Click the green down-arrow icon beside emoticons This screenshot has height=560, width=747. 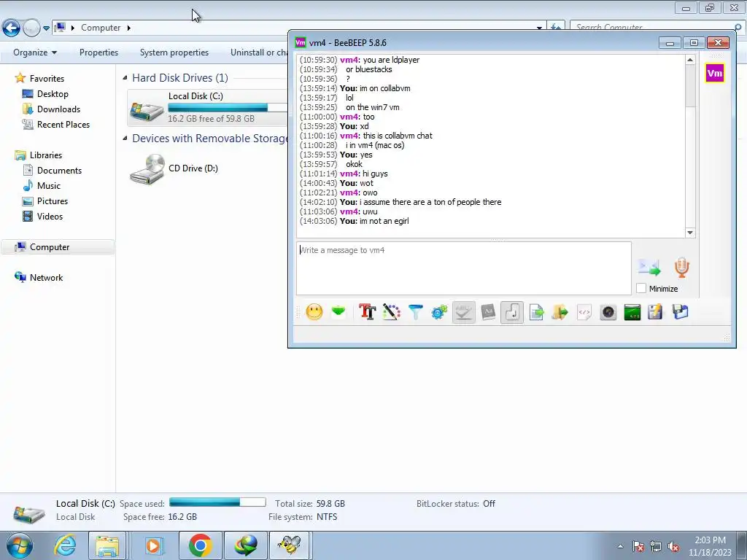338,312
